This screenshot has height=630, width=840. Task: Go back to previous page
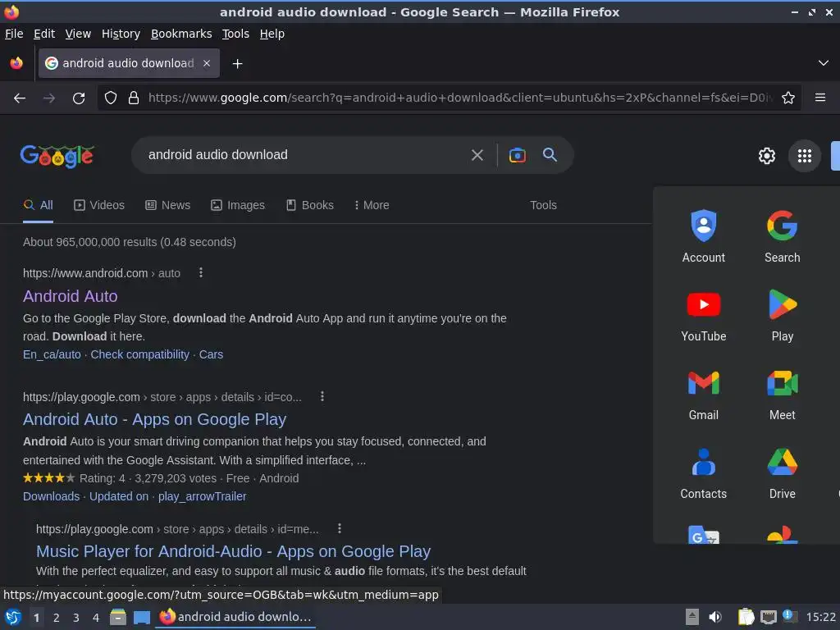pyautogui.click(x=20, y=98)
